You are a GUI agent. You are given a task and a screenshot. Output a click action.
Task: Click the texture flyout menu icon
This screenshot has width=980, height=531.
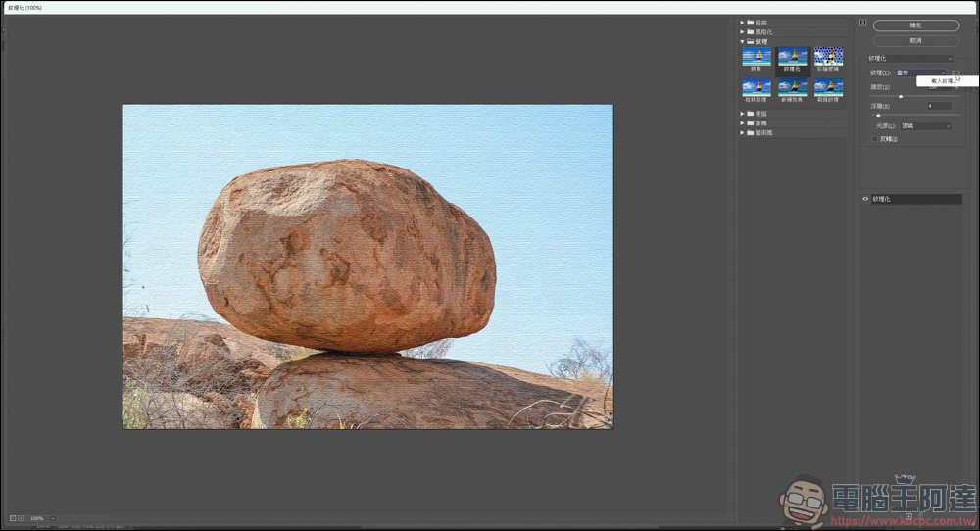pyautogui.click(x=955, y=73)
